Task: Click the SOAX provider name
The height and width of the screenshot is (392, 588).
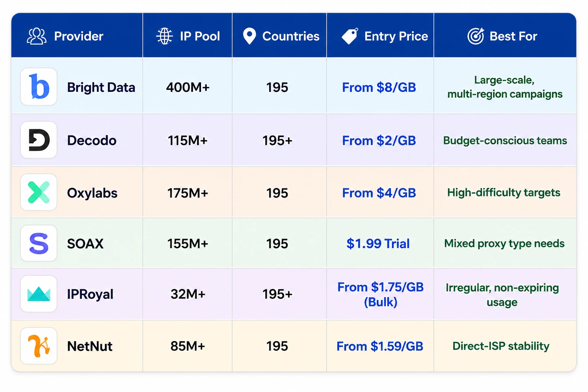Action: click(85, 244)
